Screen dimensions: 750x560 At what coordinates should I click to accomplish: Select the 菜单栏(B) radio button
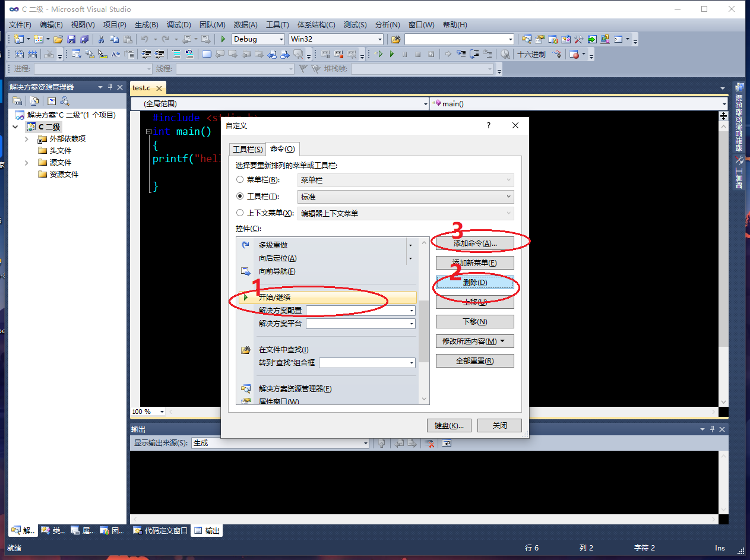point(240,179)
